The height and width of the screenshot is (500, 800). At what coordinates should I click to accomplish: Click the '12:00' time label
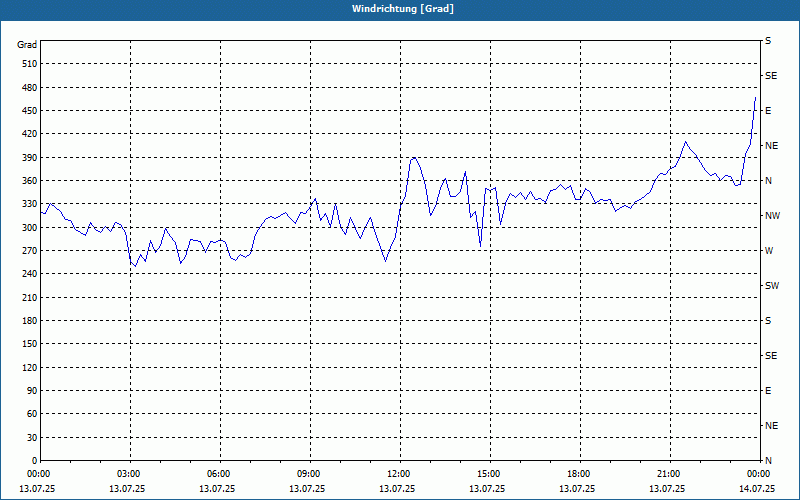click(x=399, y=474)
